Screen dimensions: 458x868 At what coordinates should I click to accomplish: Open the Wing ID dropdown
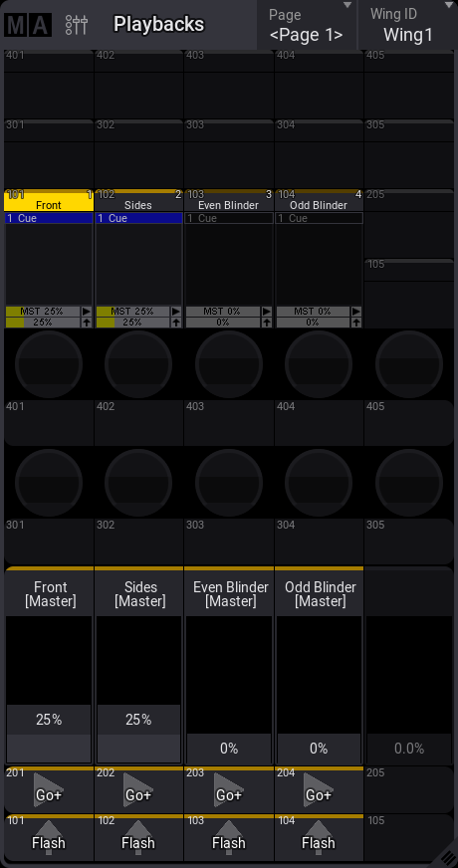408,25
